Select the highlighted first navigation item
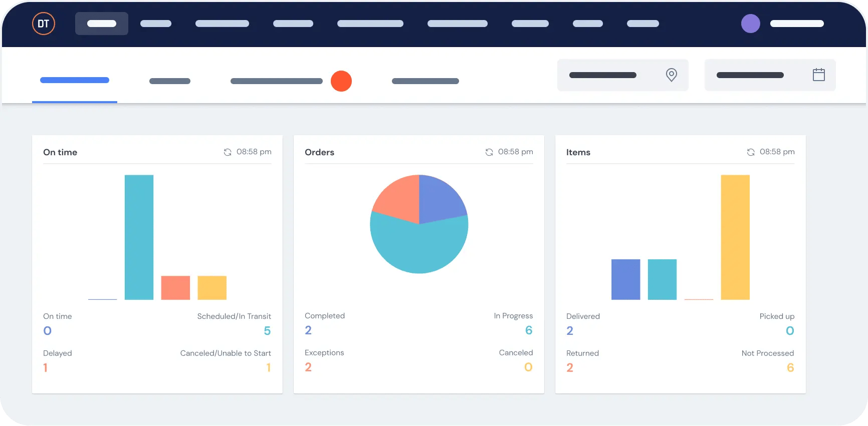The image size is (868, 426). click(x=102, y=24)
